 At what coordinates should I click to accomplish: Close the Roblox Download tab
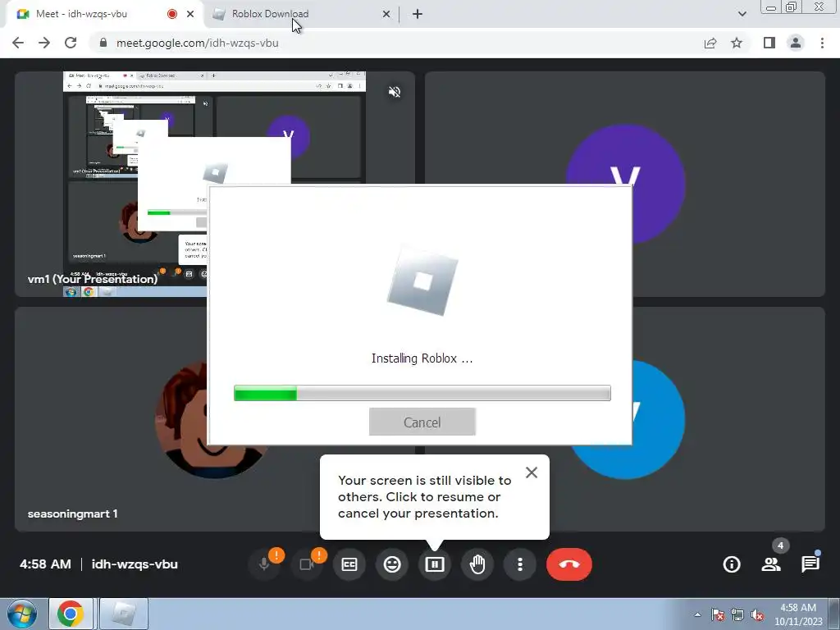[x=386, y=14]
